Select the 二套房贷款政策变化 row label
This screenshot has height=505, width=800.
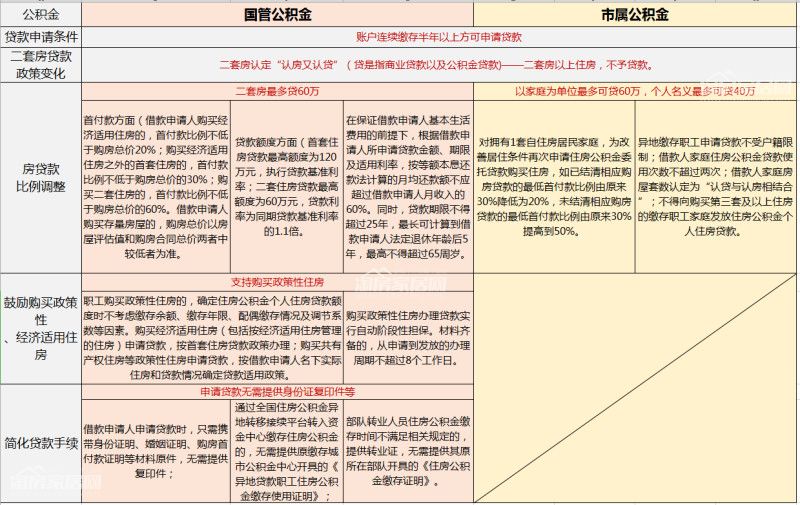coord(41,65)
